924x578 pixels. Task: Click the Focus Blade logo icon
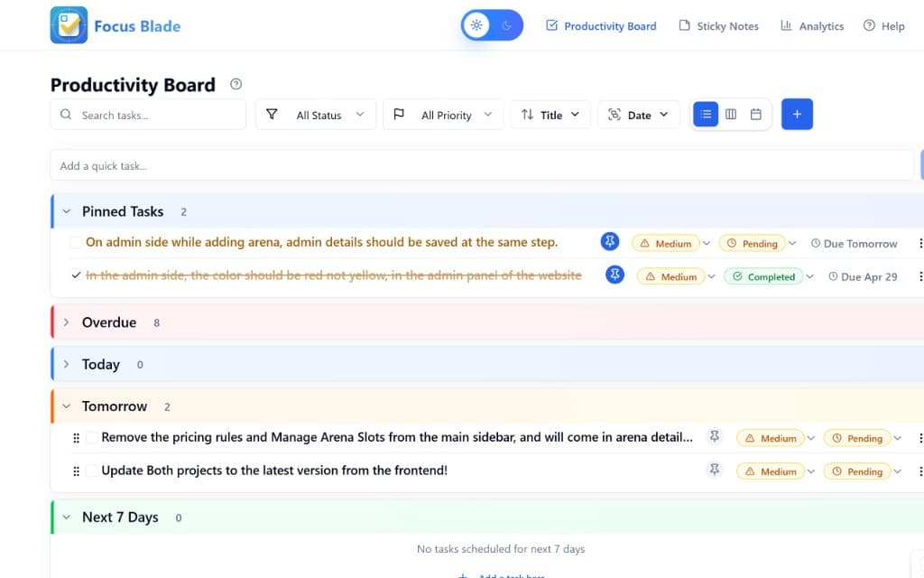click(x=69, y=25)
